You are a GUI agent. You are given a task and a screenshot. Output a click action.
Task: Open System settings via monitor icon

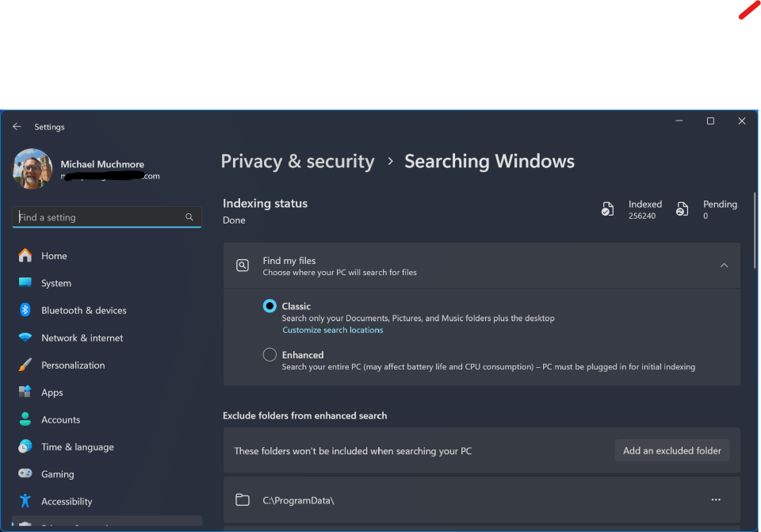coord(25,283)
